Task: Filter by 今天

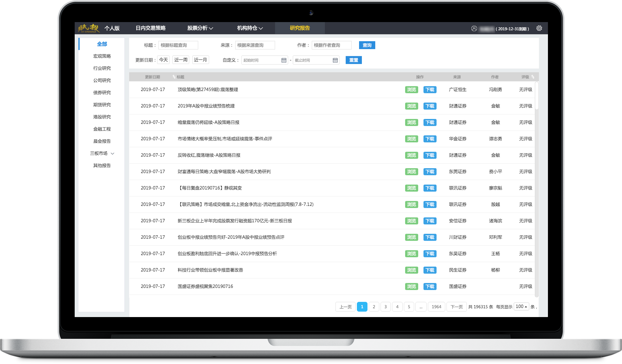Action: (163, 60)
